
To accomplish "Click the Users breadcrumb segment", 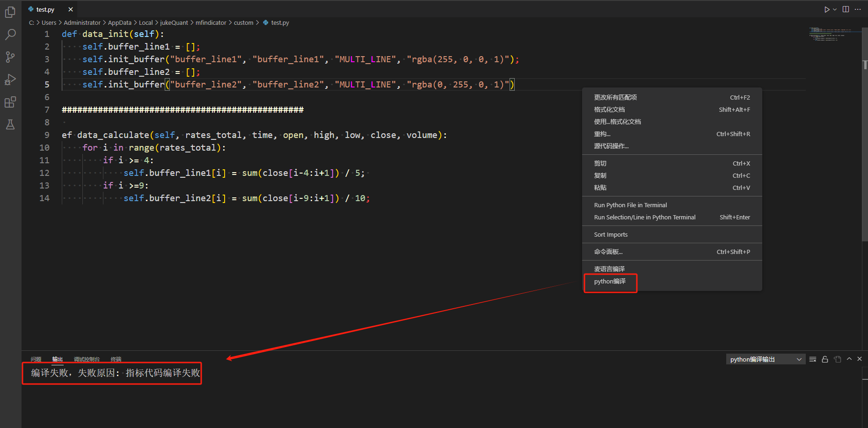I will pyautogui.click(x=49, y=22).
